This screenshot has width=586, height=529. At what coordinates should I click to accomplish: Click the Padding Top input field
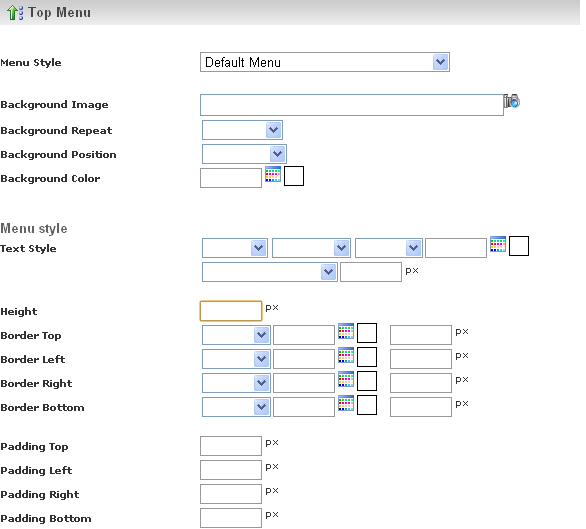coord(231,446)
